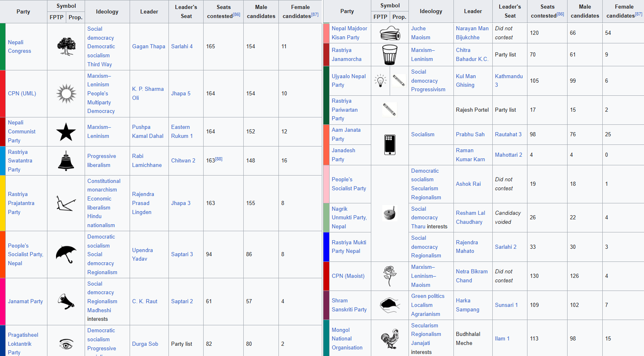644x356 pixels.
Task: Open the Gagan Thapa leader link
Action: click(x=148, y=47)
